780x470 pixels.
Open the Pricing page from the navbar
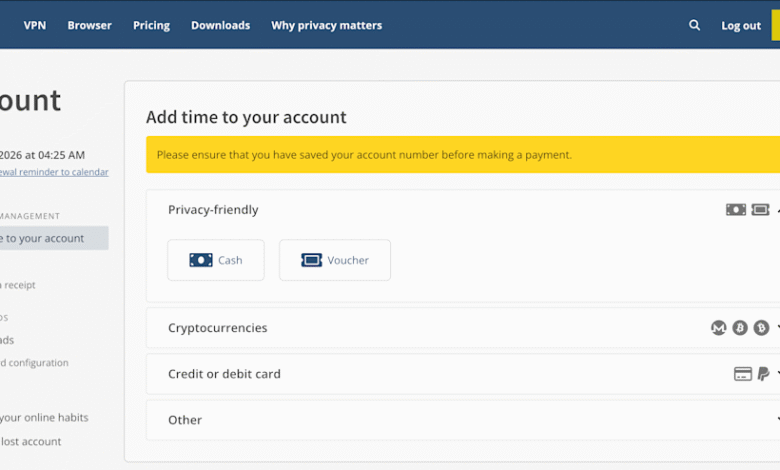point(151,25)
